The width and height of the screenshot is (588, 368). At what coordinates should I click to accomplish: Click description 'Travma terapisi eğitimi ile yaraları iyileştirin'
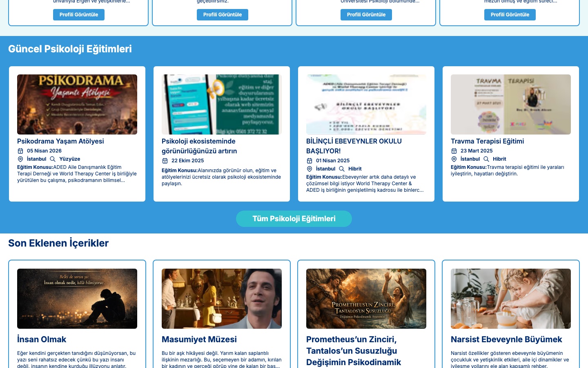click(x=508, y=171)
